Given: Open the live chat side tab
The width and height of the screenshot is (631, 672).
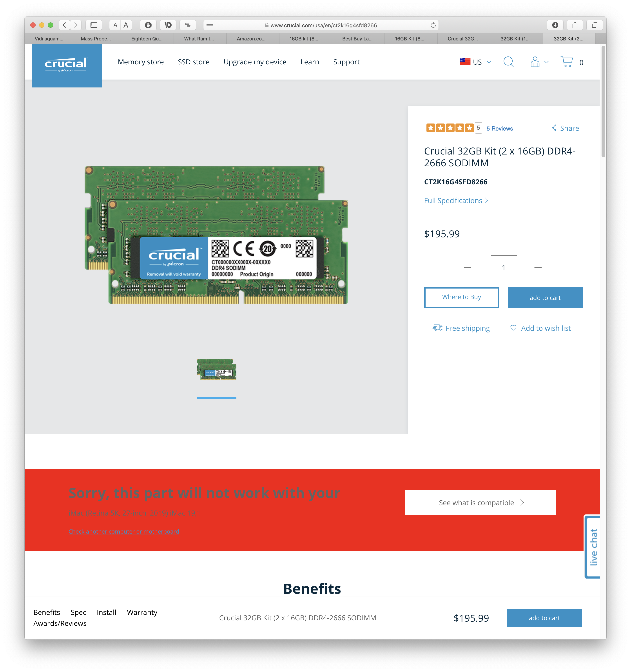Looking at the screenshot, I should tap(593, 546).
